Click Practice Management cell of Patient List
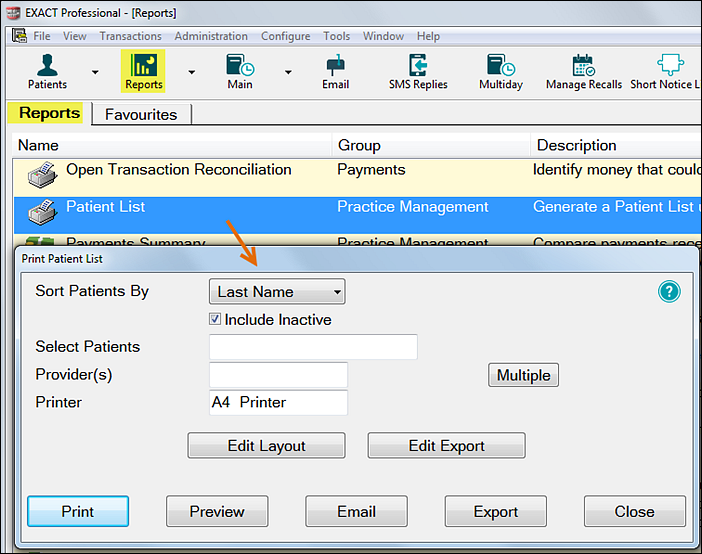This screenshot has height=554, width=702. (412, 206)
